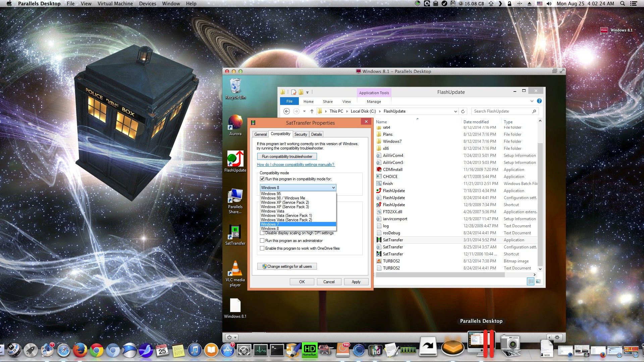Open Stickies notes app in the dock
The width and height of the screenshot is (644, 362).
pos(178,351)
